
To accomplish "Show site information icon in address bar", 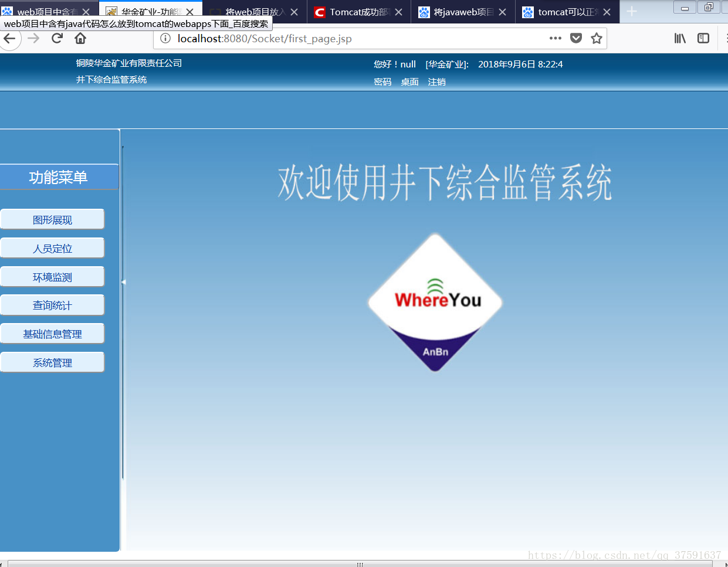I will [165, 39].
